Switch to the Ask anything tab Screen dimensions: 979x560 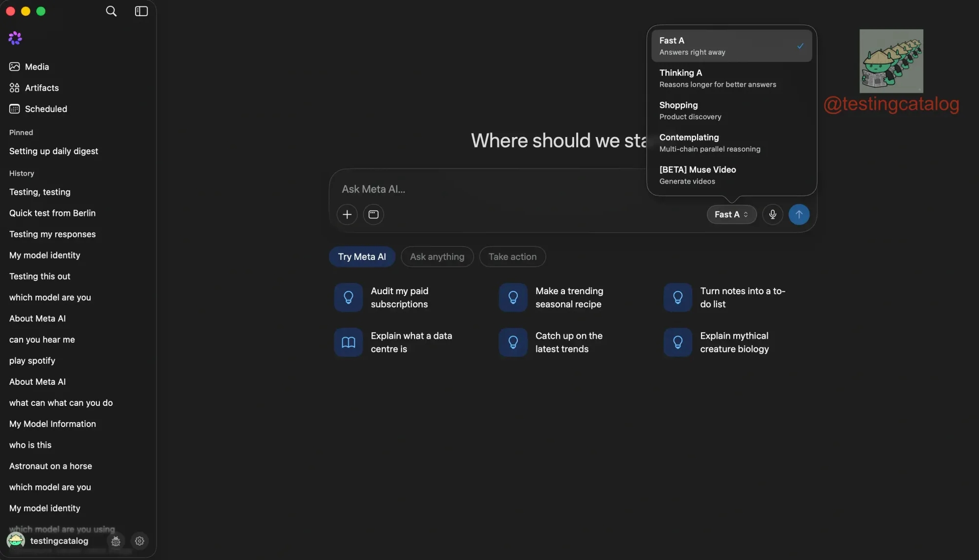point(437,257)
